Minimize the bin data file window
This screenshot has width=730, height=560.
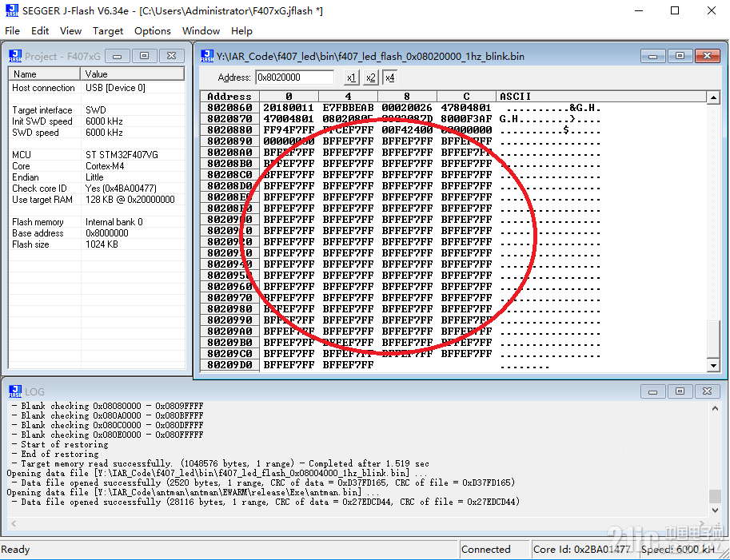652,56
